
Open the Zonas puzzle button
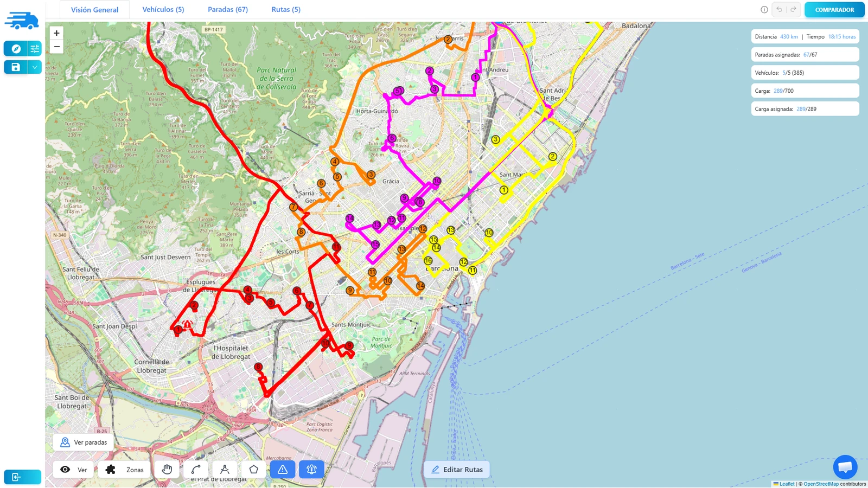125,470
